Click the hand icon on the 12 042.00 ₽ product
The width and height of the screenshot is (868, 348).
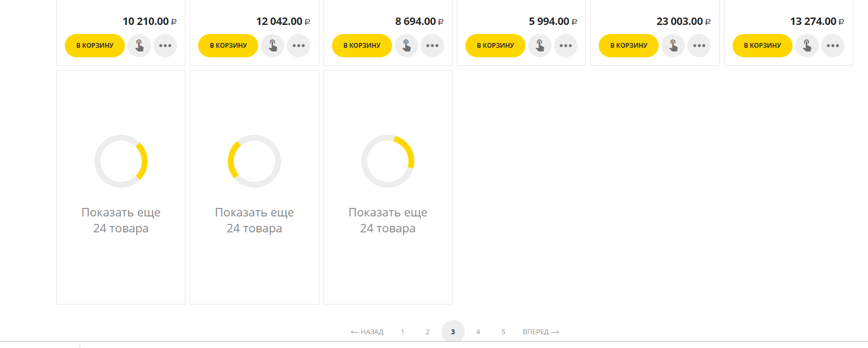coord(273,46)
